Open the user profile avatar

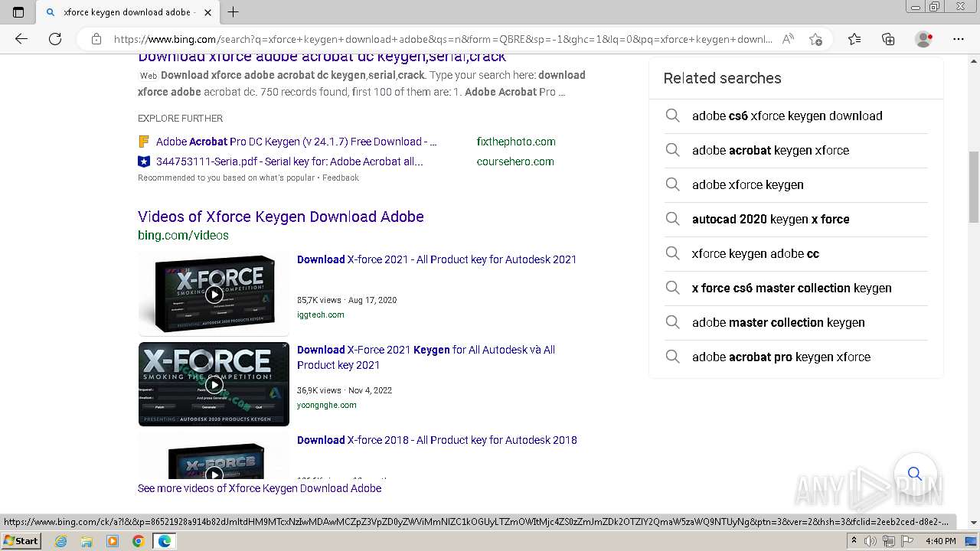[x=923, y=39]
